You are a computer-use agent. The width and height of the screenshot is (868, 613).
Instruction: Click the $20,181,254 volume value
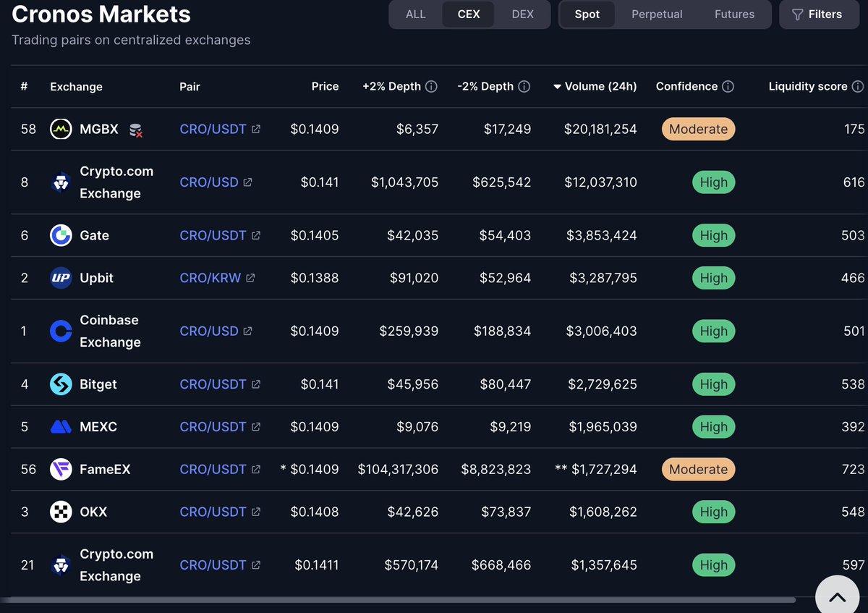600,129
